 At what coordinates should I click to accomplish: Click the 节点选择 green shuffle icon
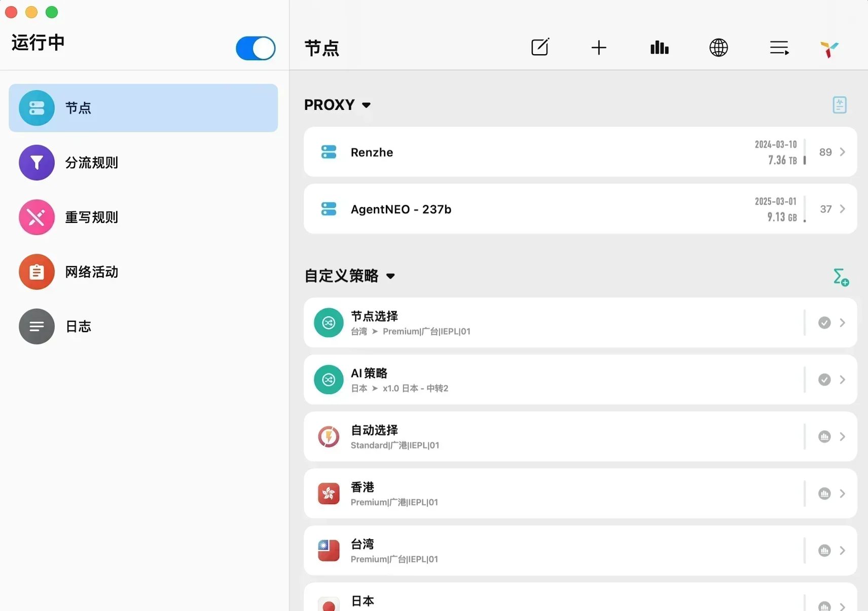pyautogui.click(x=329, y=323)
